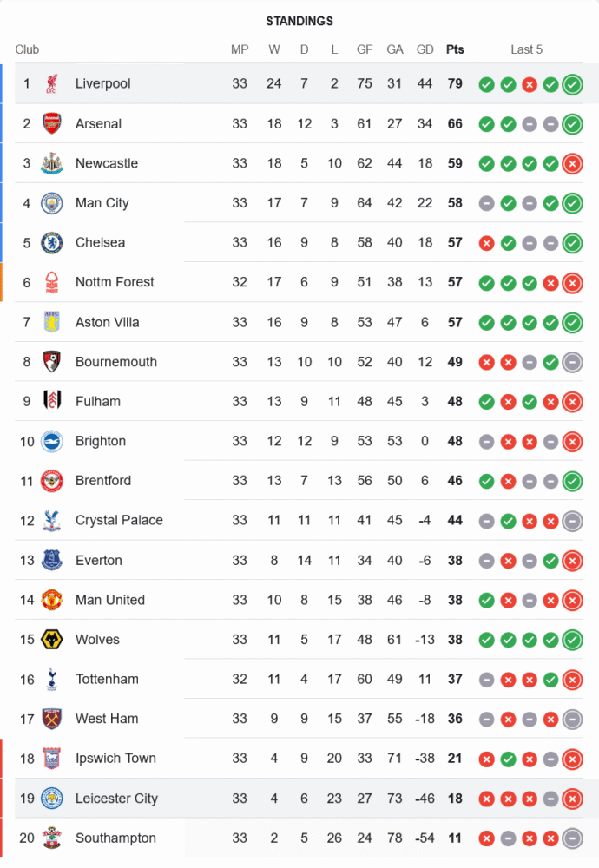Select the Nottm Forest team name
The width and height of the screenshot is (599, 868).
(115, 282)
